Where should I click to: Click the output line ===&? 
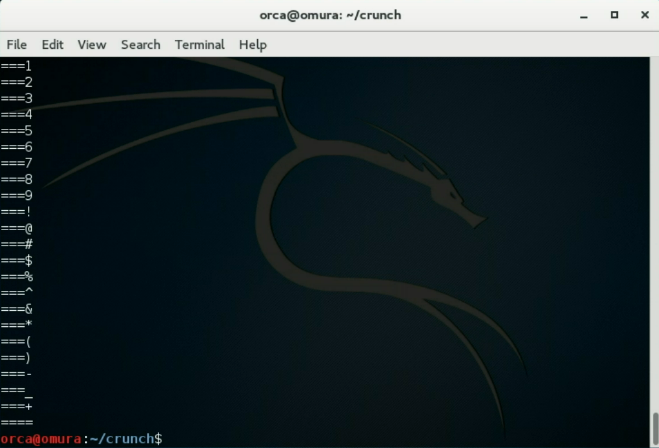[16, 309]
